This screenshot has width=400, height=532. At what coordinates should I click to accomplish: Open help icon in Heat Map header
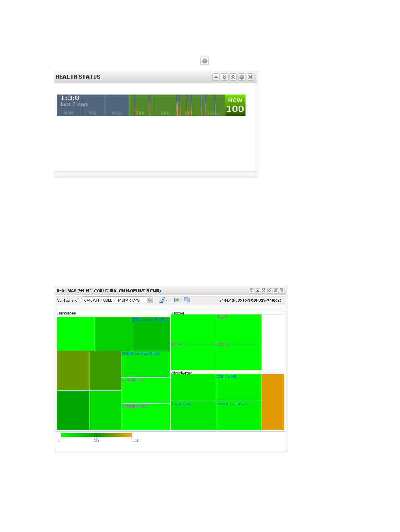pos(252,291)
